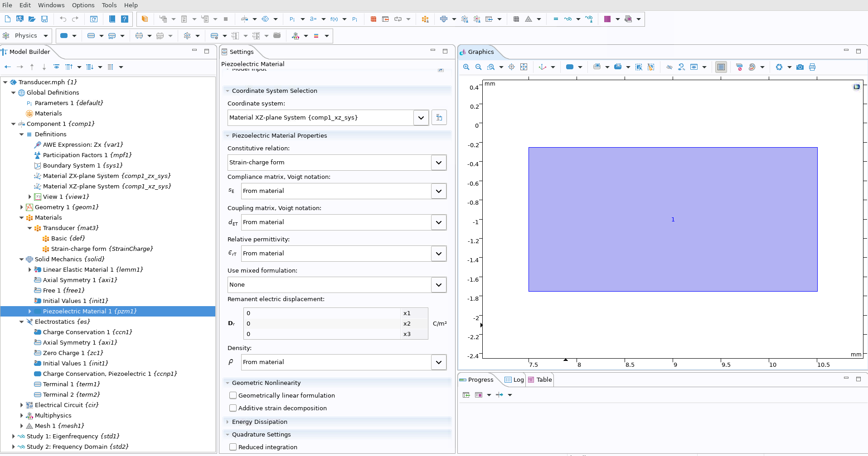Expand Geometry 1 tree node

click(21, 207)
